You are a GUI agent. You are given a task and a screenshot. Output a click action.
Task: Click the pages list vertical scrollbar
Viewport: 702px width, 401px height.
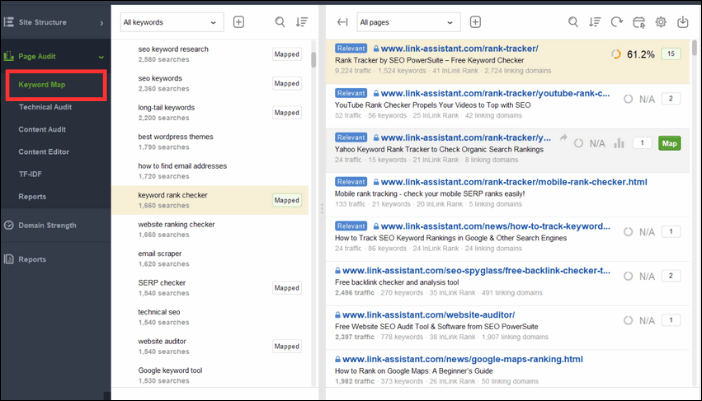point(694,47)
